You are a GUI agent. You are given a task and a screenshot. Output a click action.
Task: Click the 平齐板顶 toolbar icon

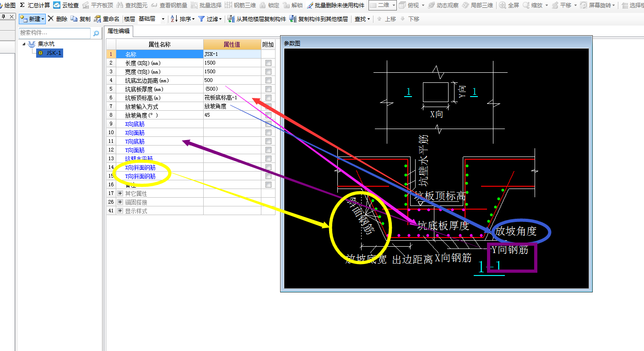pos(86,5)
